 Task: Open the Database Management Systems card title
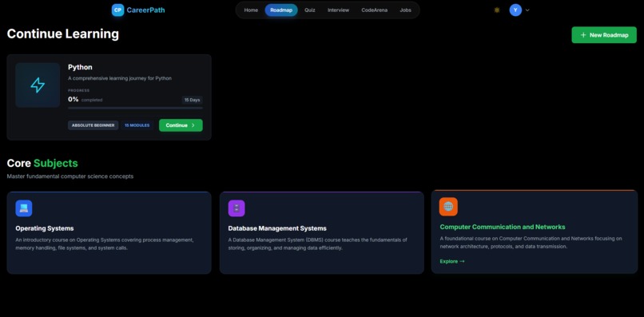click(x=277, y=228)
